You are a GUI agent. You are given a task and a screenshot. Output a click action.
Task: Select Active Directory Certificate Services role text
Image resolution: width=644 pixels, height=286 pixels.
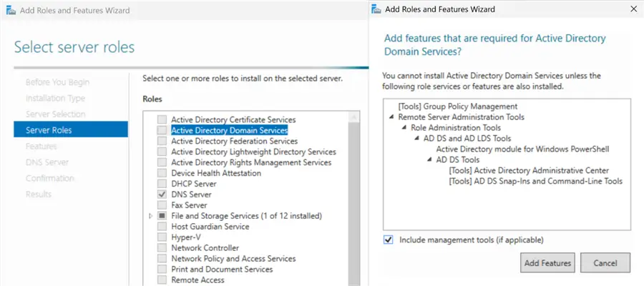[x=233, y=120]
